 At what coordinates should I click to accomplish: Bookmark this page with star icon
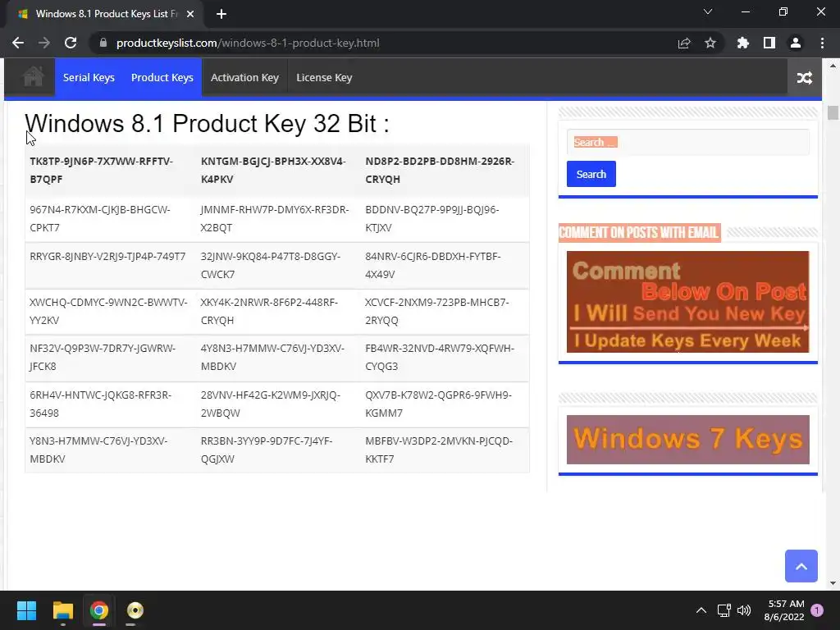(710, 43)
